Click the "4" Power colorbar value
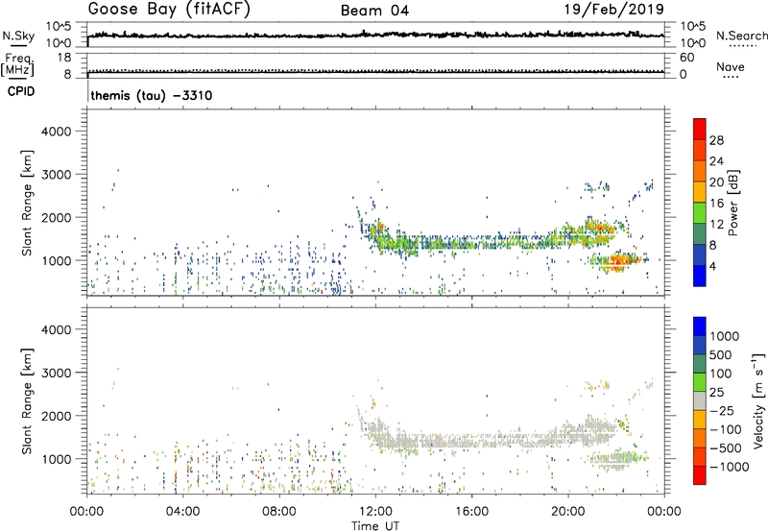The image size is (768, 532). (712, 267)
